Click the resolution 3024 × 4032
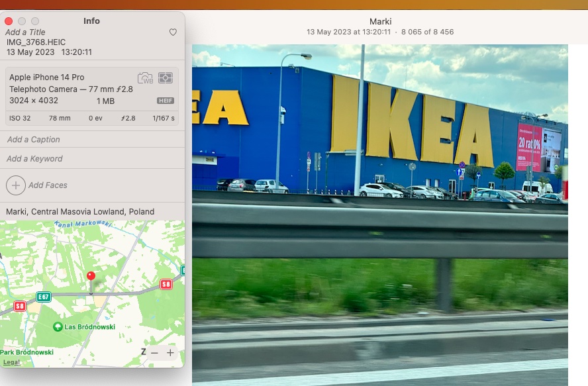Screen dimensions: 588x386 tap(34, 101)
